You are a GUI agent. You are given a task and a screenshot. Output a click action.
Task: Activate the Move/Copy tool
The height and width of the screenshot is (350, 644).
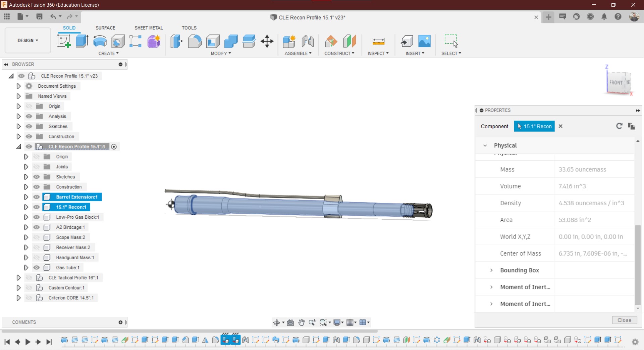click(267, 41)
